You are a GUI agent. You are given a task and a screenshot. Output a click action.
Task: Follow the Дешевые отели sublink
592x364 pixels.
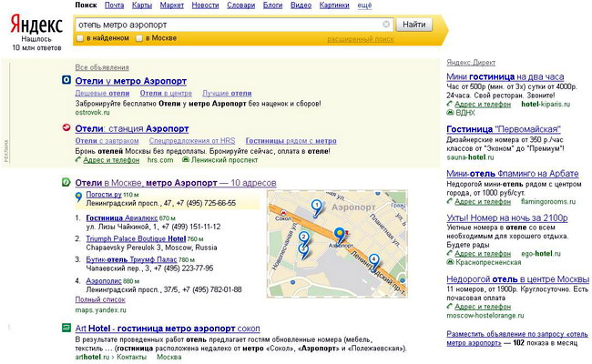[102, 93]
